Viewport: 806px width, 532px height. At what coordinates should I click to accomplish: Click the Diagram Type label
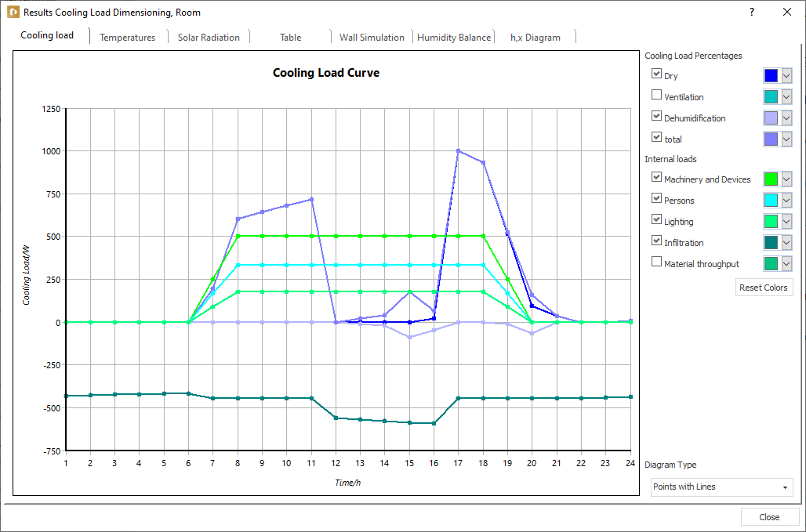pos(670,465)
